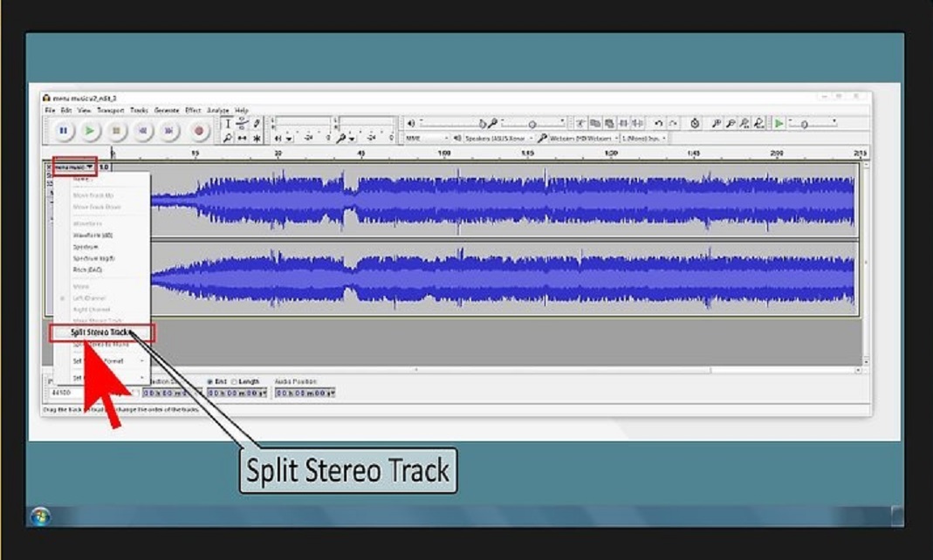Click the Play-at-speed green arrow

779,124
